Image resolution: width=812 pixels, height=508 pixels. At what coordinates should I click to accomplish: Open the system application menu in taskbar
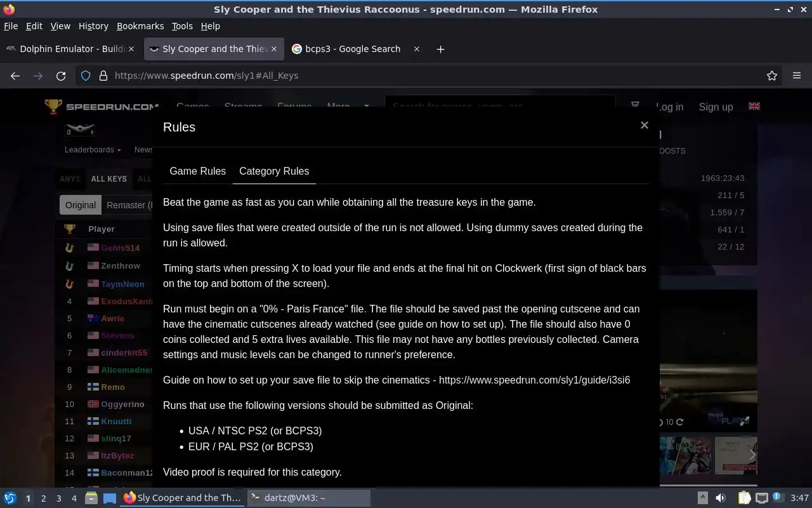pyautogui.click(x=10, y=498)
